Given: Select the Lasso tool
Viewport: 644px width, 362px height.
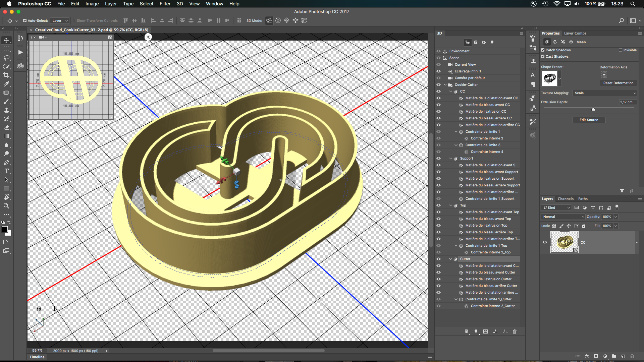Looking at the screenshot, I should (6, 58).
